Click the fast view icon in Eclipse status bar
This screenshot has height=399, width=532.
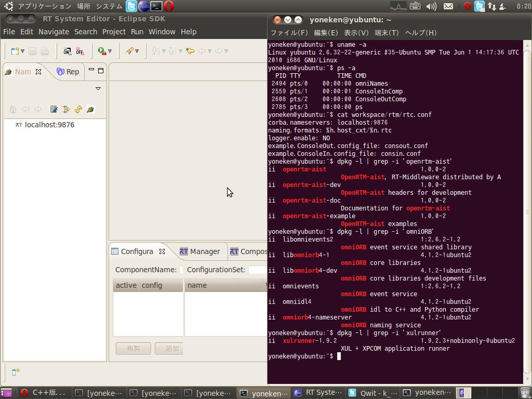coord(16,372)
